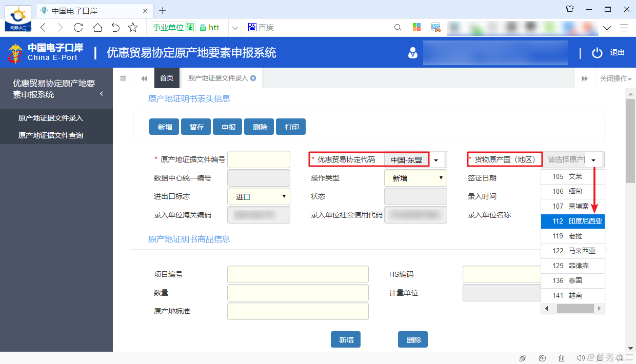Image resolution: width=636 pixels, height=364 pixels.
Task: Close the 原产地证据文件录入 tab
Action: pos(253,78)
